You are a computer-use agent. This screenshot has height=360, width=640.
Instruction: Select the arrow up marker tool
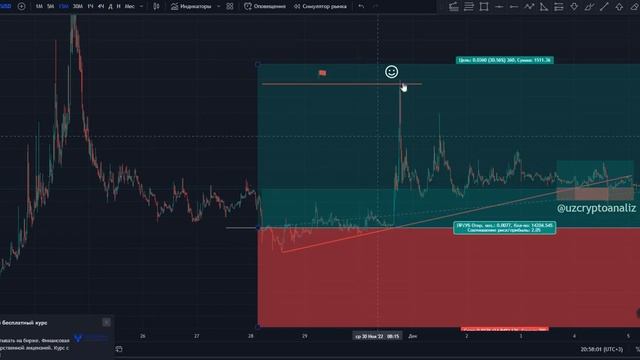pyautogui.click(x=619, y=7)
